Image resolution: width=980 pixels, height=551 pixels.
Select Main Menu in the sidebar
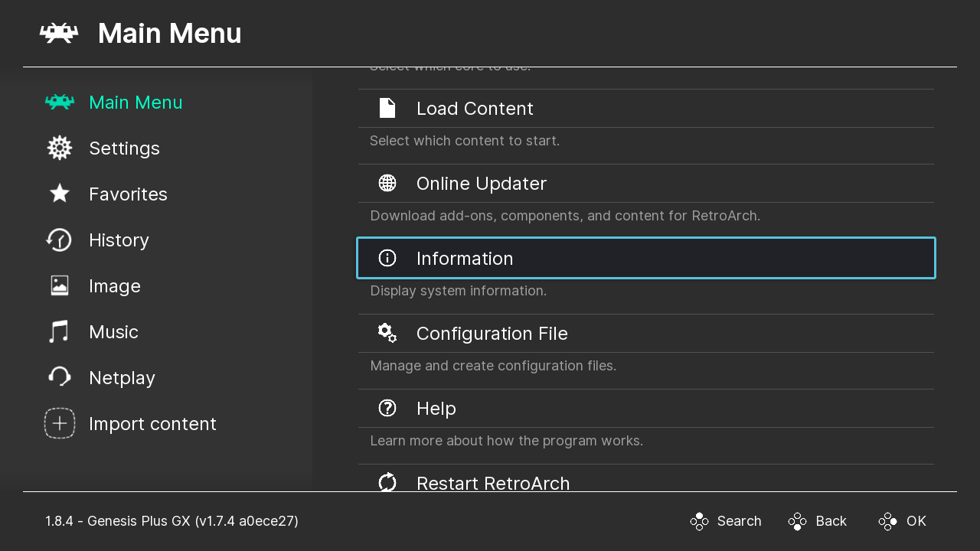[136, 102]
